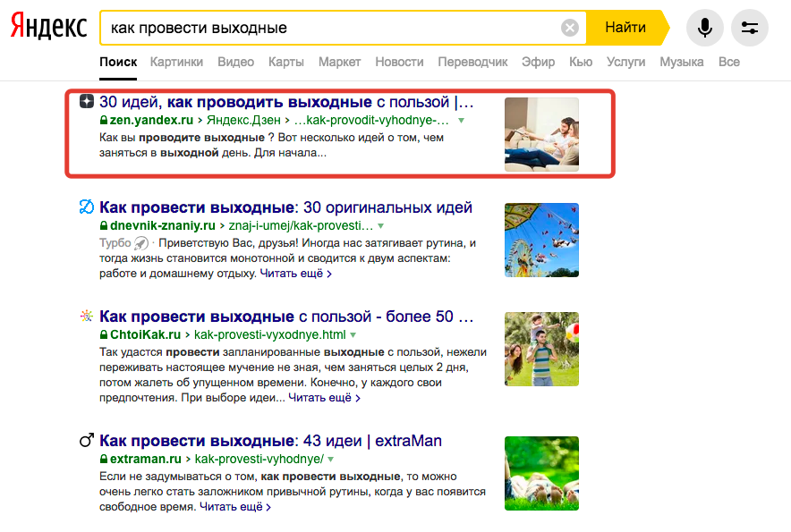This screenshot has height=532, width=791.
Task: Click 'Читать ещё' in the extraMan result
Action: click(235, 506)
